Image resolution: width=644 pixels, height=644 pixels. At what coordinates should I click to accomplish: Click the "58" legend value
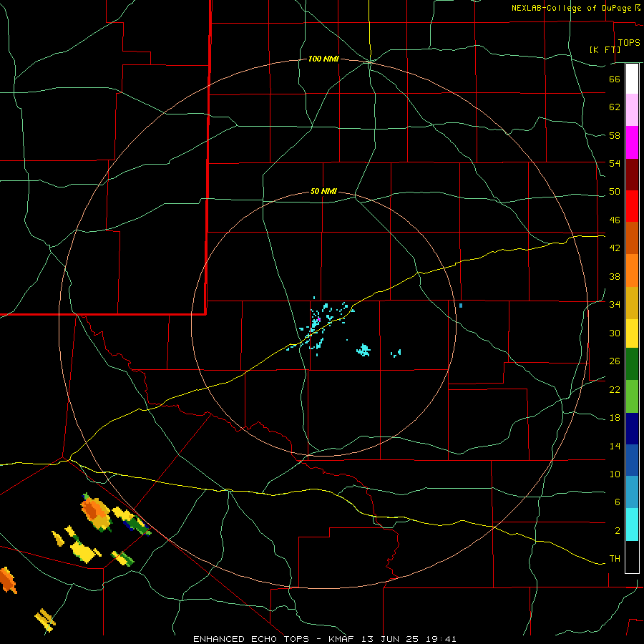click(x=615, y=135)
